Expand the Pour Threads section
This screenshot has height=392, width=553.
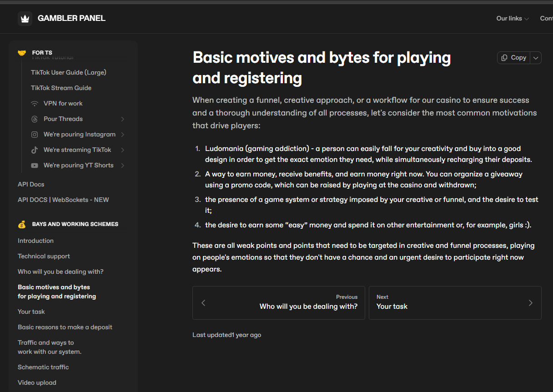point(123,119)
